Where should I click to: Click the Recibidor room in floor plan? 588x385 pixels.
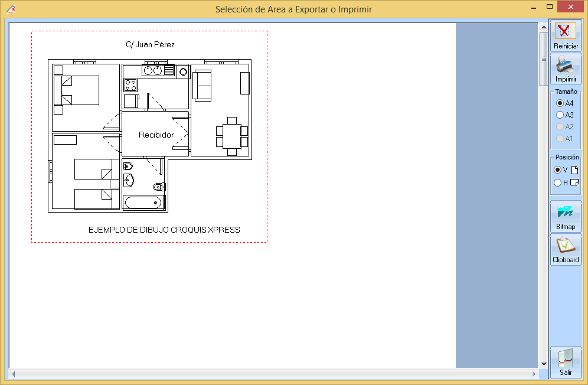(156, 135)
